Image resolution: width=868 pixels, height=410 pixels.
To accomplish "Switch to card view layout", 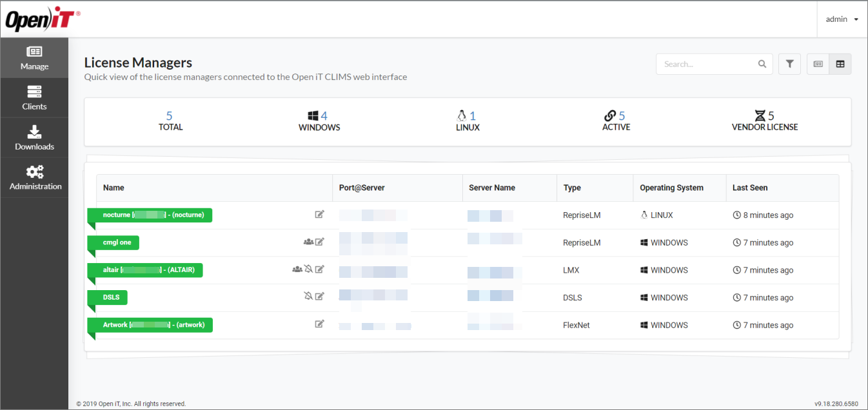I will pos(818,64).
